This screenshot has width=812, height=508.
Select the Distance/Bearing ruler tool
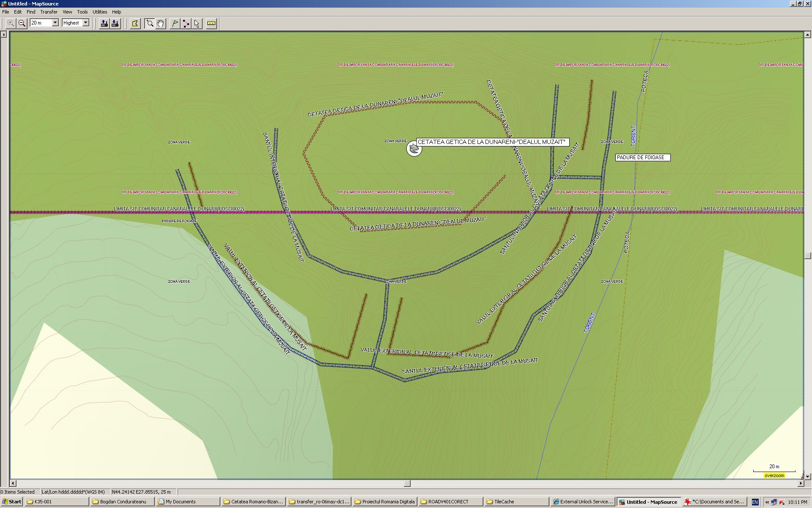(211, 23)
